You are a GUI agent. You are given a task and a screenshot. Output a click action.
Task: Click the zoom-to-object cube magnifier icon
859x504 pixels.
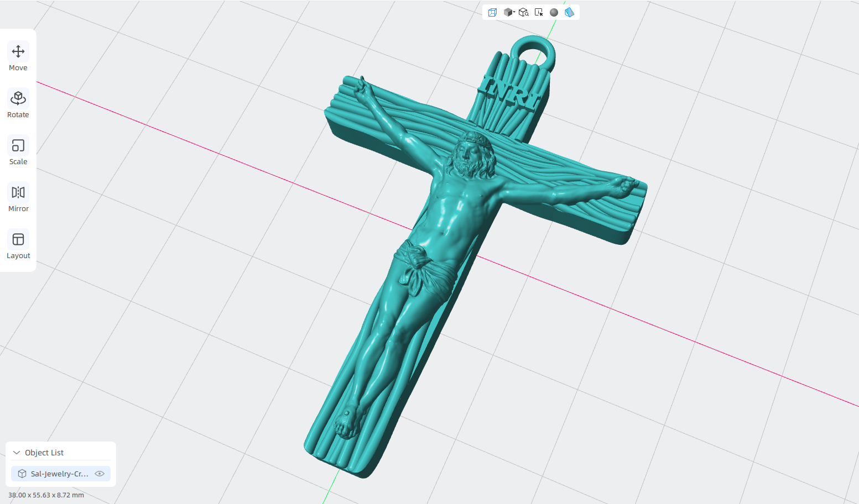[x=523, y=12]
